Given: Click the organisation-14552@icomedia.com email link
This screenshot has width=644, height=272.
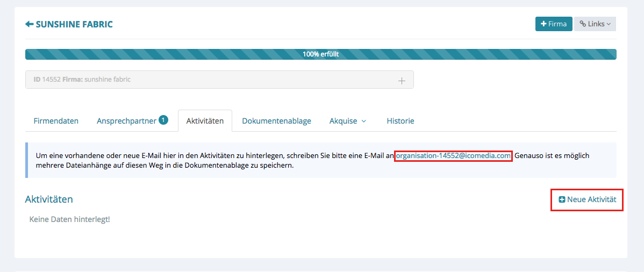Looking at the screenshot, I should click(453, 156).
